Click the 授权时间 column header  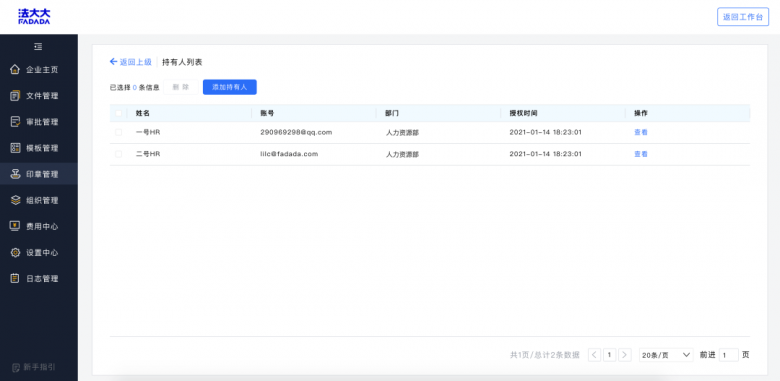[x=523, y=113]
